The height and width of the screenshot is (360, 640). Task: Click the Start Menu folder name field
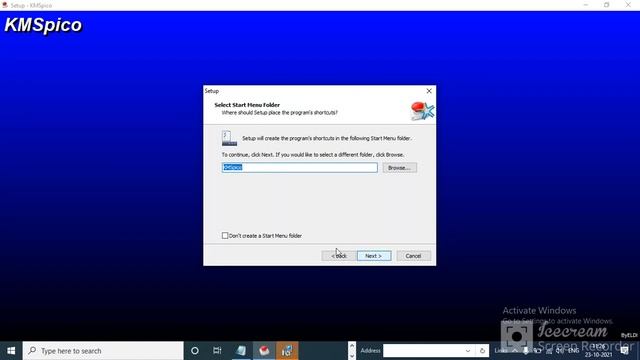(x=300, y=167)
